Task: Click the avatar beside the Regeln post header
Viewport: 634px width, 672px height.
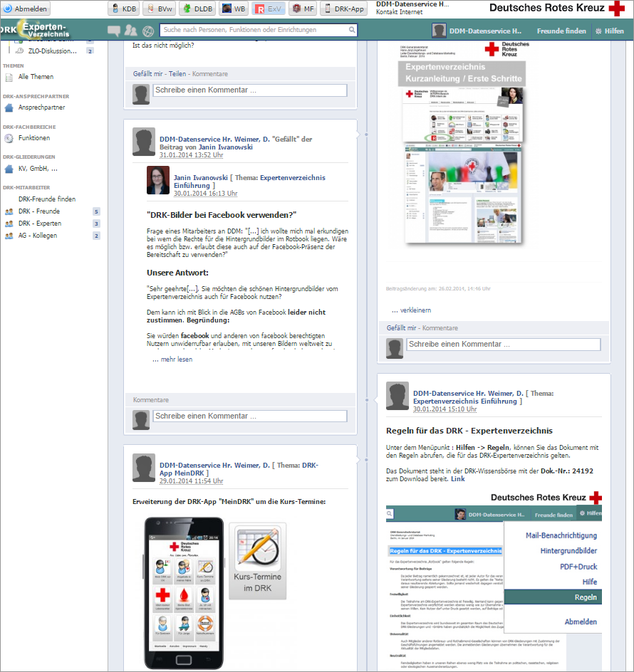Action: click(397, 396)
